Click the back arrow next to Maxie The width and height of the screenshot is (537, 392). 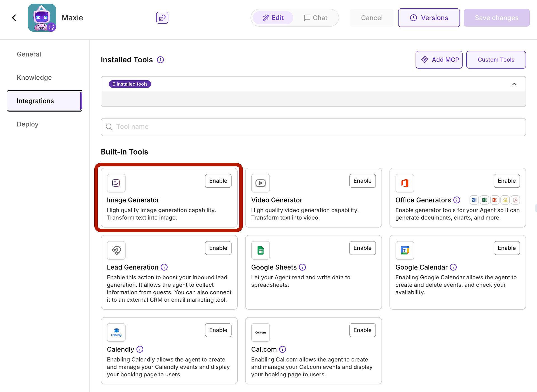[x=14, y=18]
